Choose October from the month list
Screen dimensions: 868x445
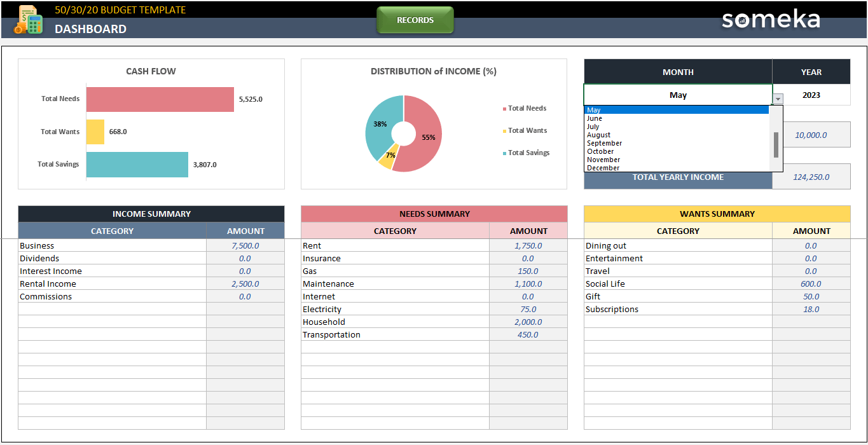[677, 151]
